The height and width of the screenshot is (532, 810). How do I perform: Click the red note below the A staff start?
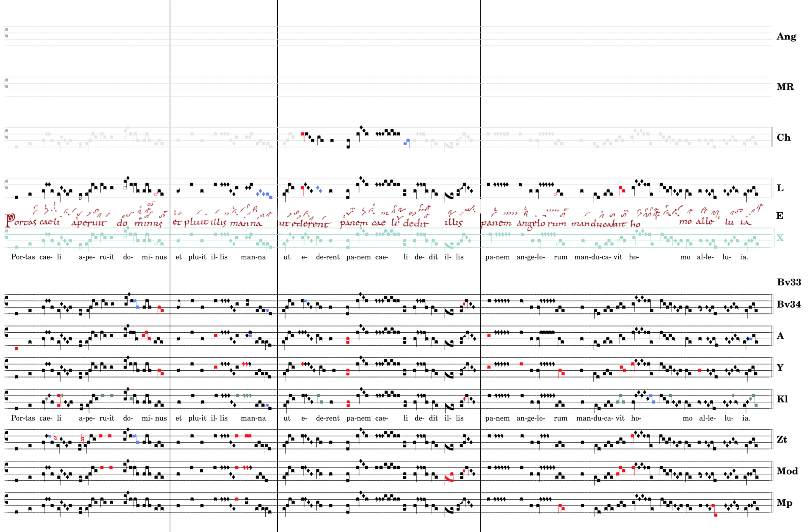pos(16,349)
